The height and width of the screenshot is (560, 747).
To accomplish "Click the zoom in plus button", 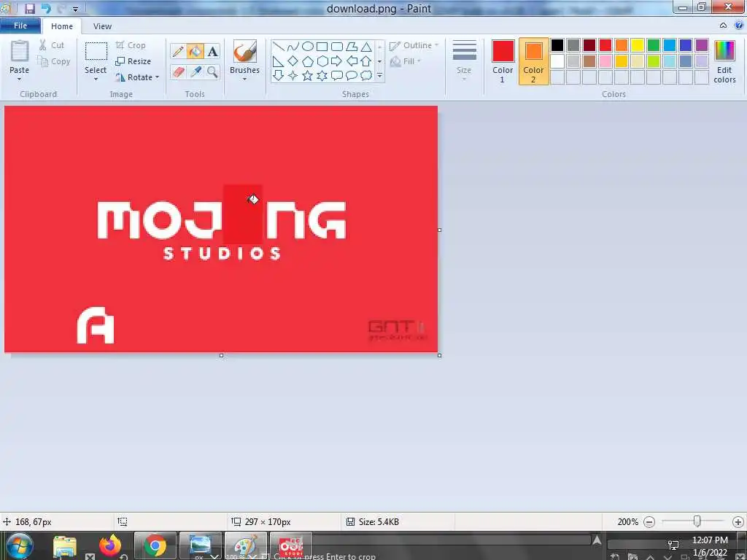I will point(738,522).
